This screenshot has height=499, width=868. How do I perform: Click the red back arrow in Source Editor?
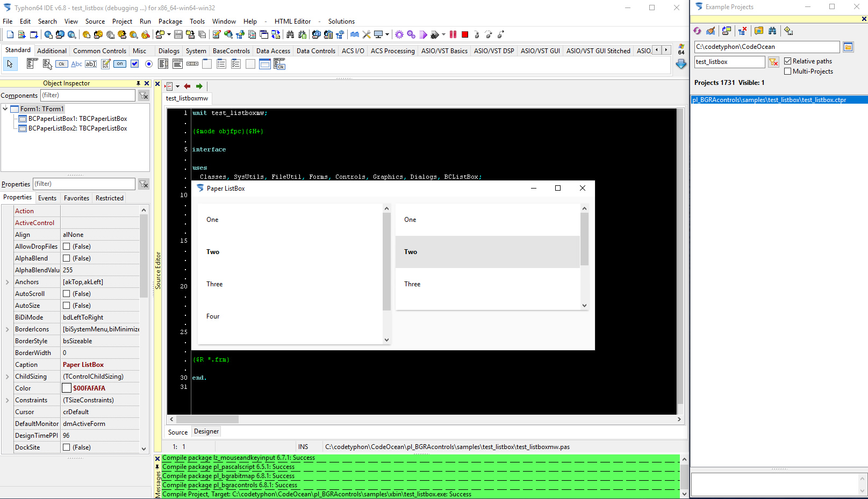point(187,86)
